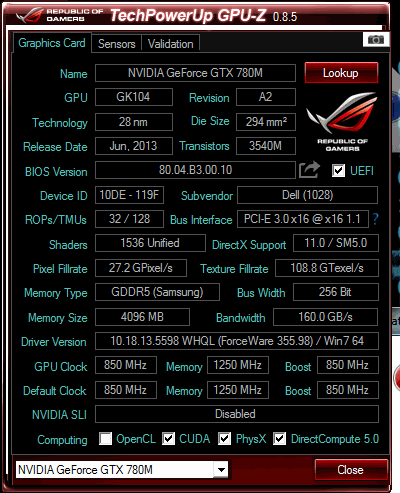Select the Graphics Card tab
This screenshot has height=493, width=400.
click(52, 43)
